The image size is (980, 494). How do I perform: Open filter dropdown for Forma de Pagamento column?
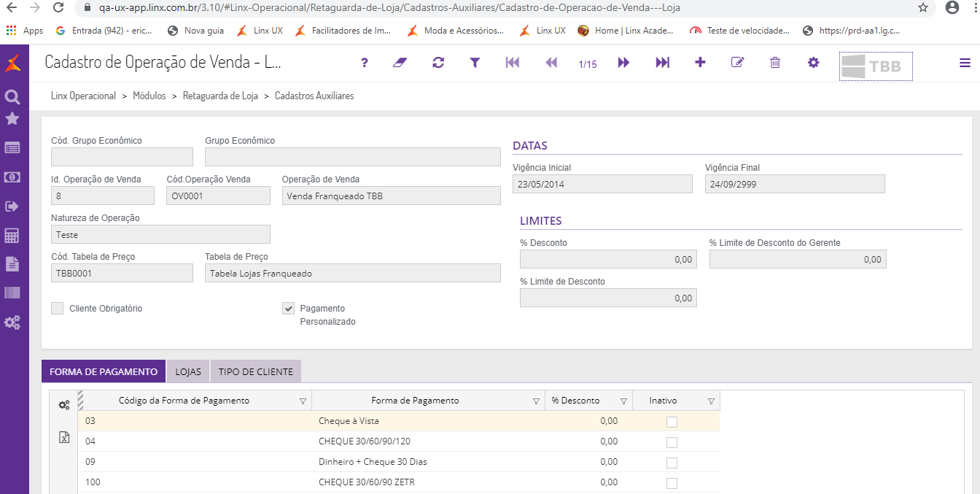pyautogui.click(x=536, y=401)
